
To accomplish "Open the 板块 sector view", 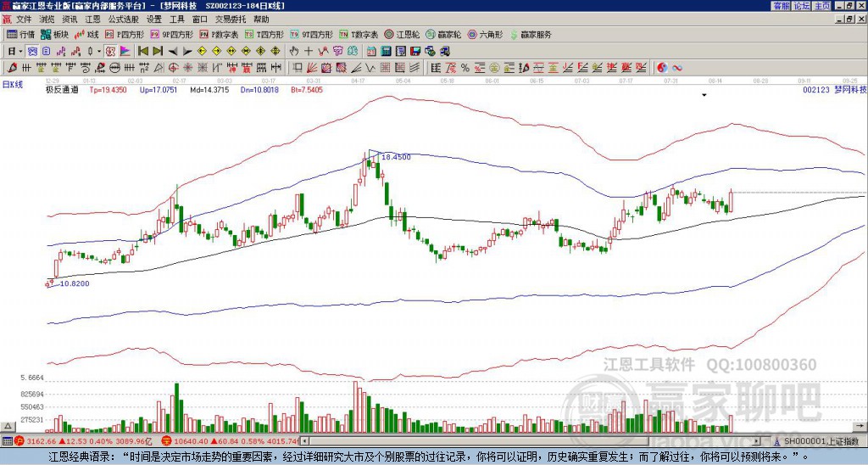I will 54,34.
